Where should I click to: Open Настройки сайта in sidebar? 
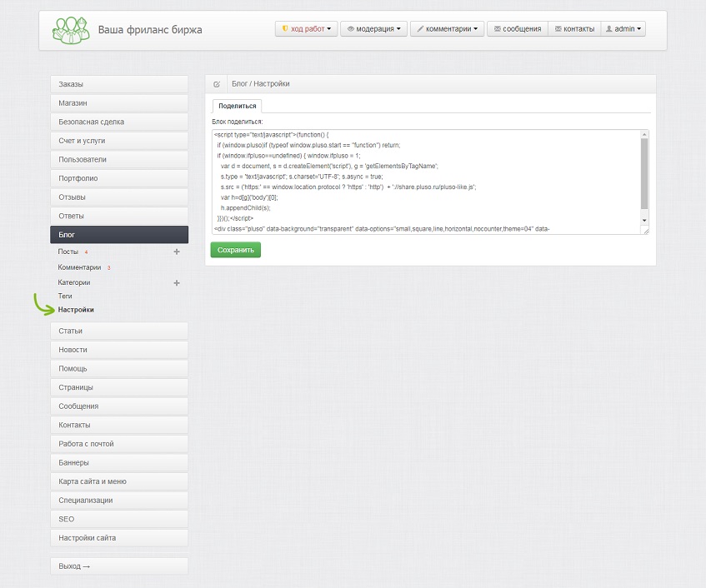coord(119,539)
